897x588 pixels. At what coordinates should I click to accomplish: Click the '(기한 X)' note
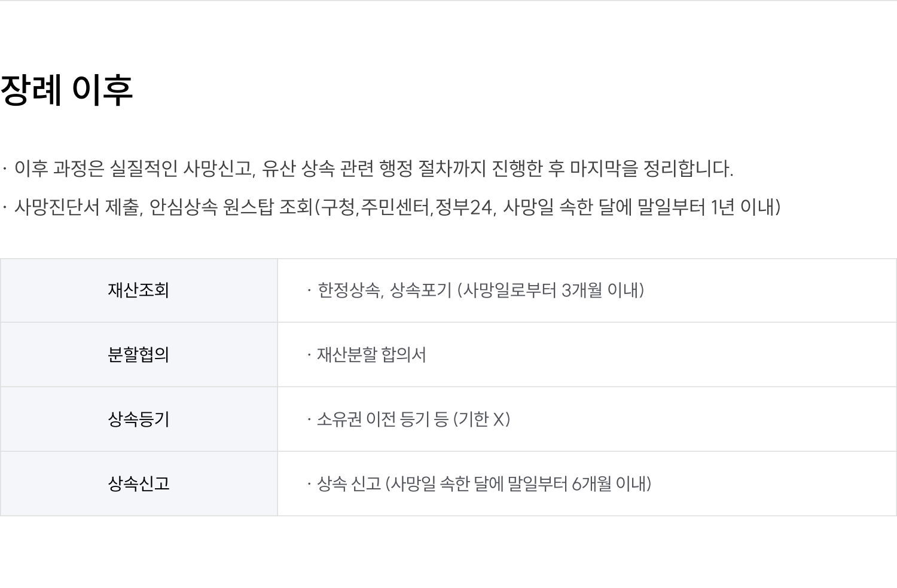pos(481,419)
